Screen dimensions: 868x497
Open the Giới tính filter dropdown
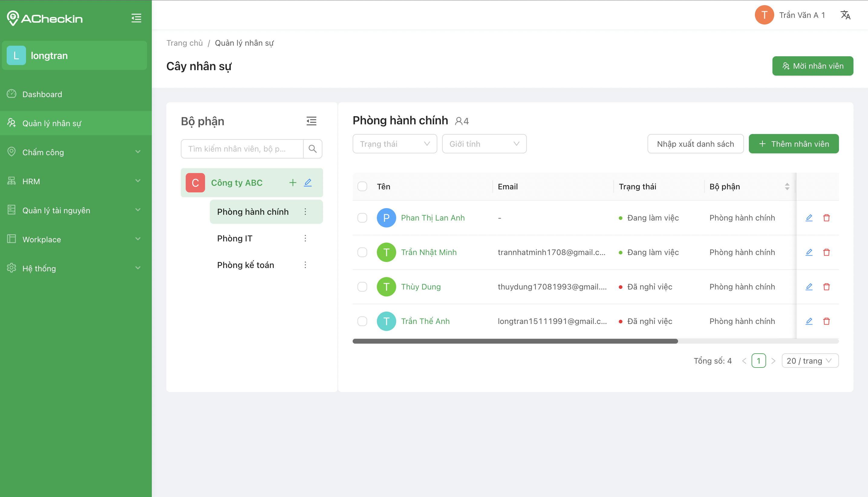pyautogui.click(x=484, y=144)
